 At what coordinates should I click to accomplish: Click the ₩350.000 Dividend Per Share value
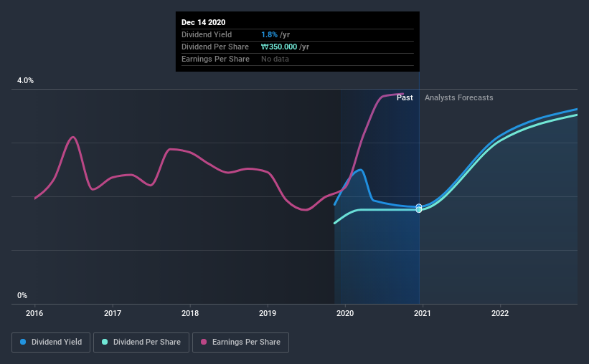pyautogui.click(x=279, y=47)
